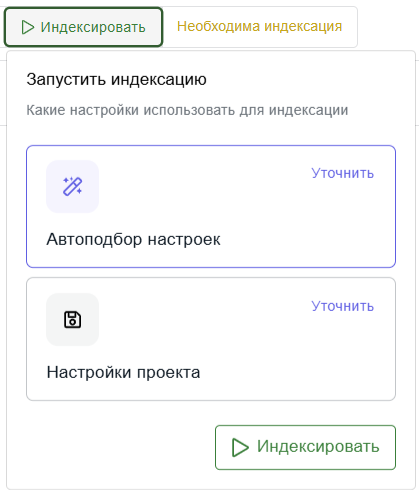Open Уточнить in the Автоподбор настроек card
The width and height of the screenshot is (419, 492).
click(x=343, y=173)
